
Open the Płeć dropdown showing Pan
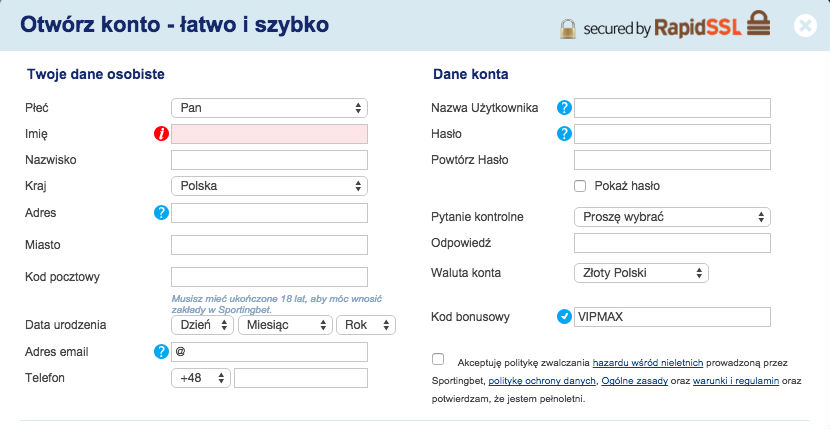[269, 108]
